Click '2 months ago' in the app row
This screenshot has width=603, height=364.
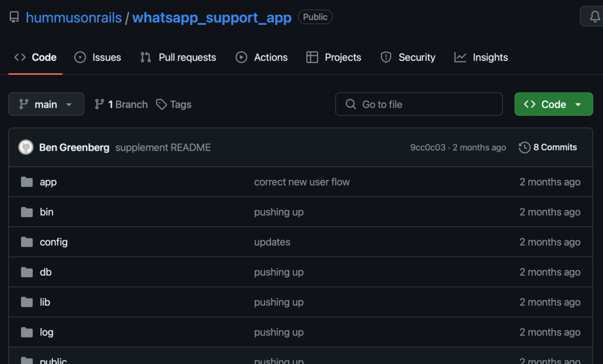coord(550,181)
